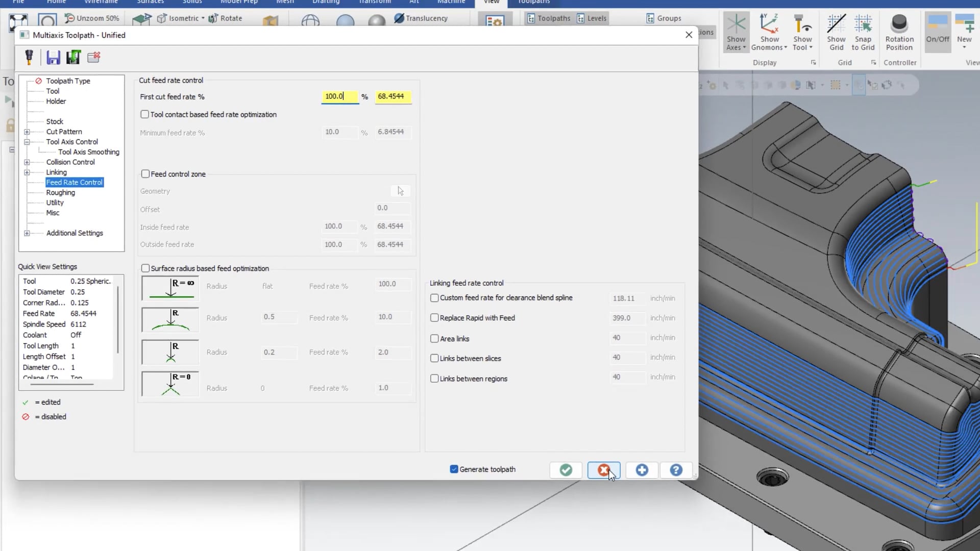Open the Toolpaths menu
This screenshot has height=551, width=980.
coord(535,2)
